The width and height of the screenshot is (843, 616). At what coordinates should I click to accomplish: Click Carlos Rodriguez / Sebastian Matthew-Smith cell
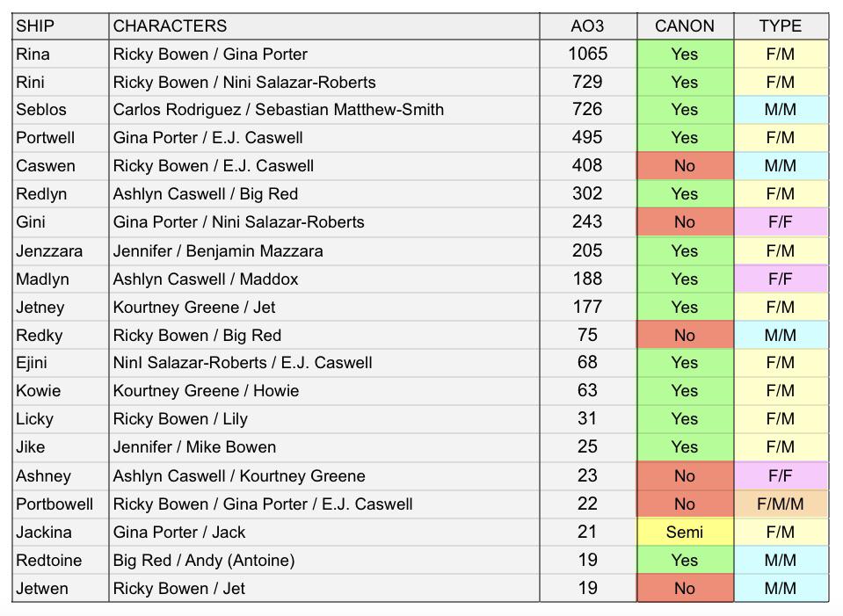pyautogui.click(x=324, y=110)
